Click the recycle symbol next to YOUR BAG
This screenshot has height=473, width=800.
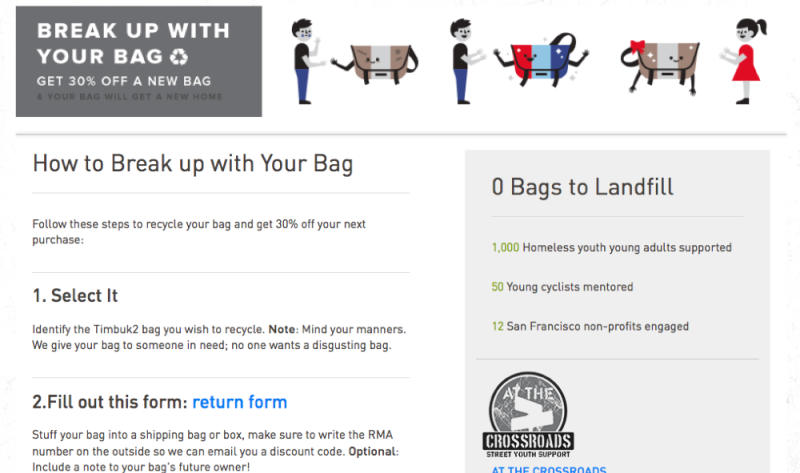click(x=179, y=57)
